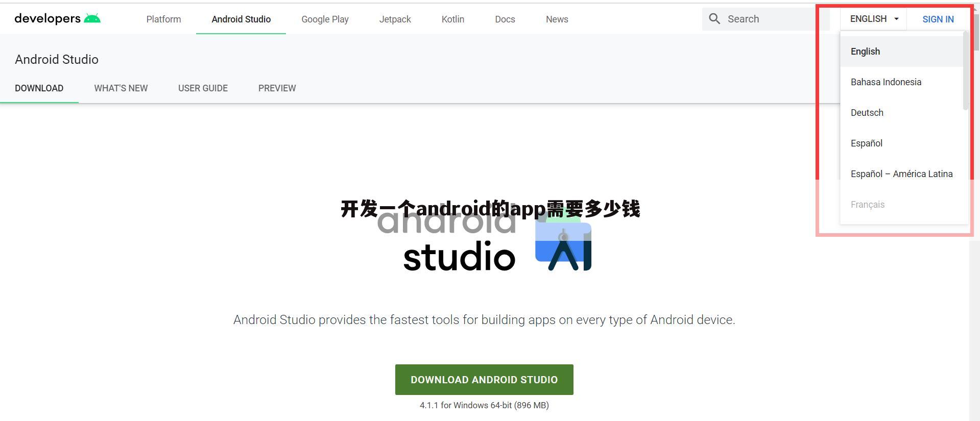Collapse the ENGLISH language dropdown

pos(873,19)
